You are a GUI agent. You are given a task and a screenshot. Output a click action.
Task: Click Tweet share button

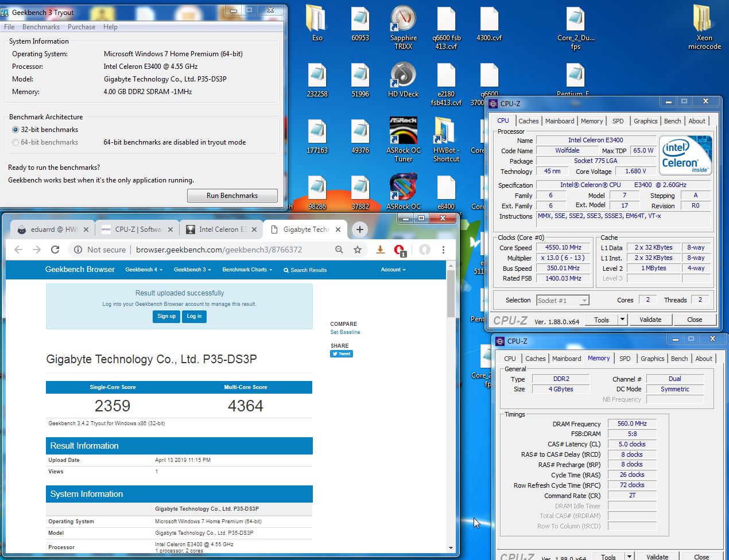click(342, 354)
